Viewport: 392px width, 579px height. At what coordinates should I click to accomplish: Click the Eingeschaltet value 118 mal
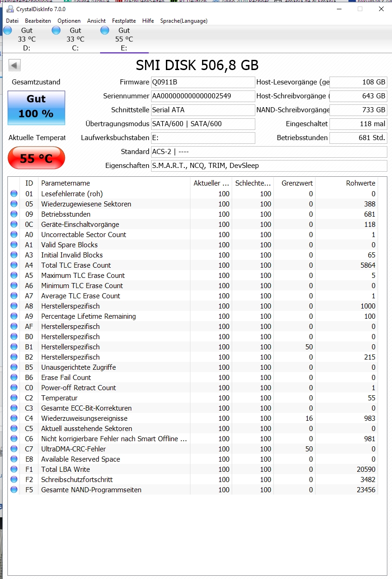(x=359, y=124)
